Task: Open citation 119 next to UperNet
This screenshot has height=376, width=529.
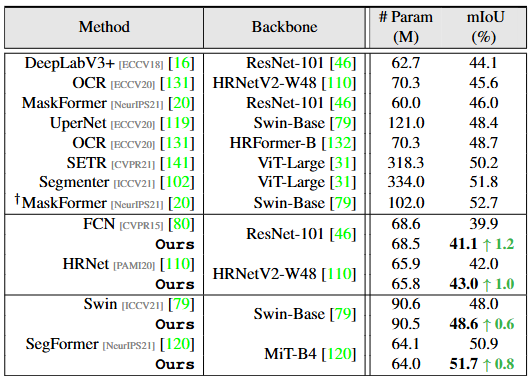Action: 177,123
